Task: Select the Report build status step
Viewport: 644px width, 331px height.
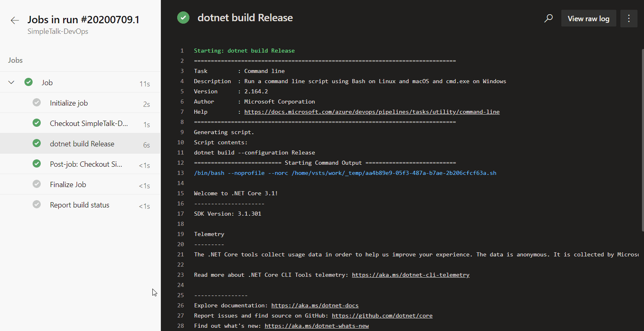Action: [x=80, y=205]
